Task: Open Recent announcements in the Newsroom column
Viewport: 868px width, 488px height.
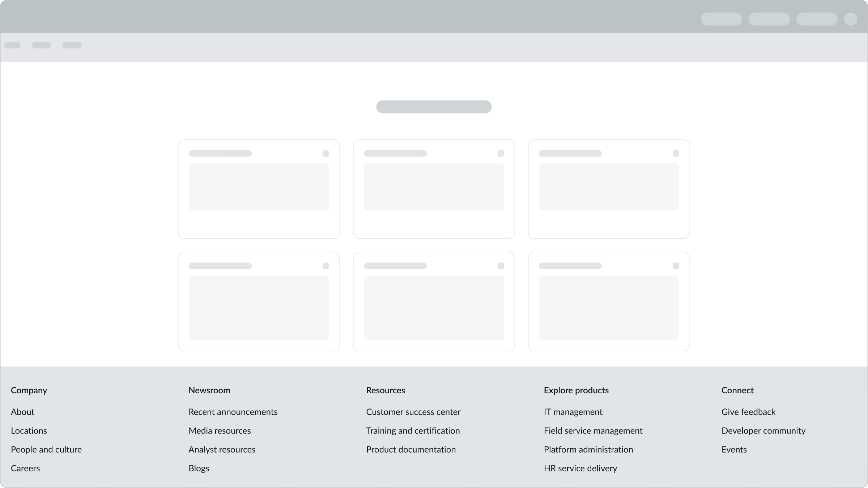Action: pyautogui.click(x=233, y=412)
